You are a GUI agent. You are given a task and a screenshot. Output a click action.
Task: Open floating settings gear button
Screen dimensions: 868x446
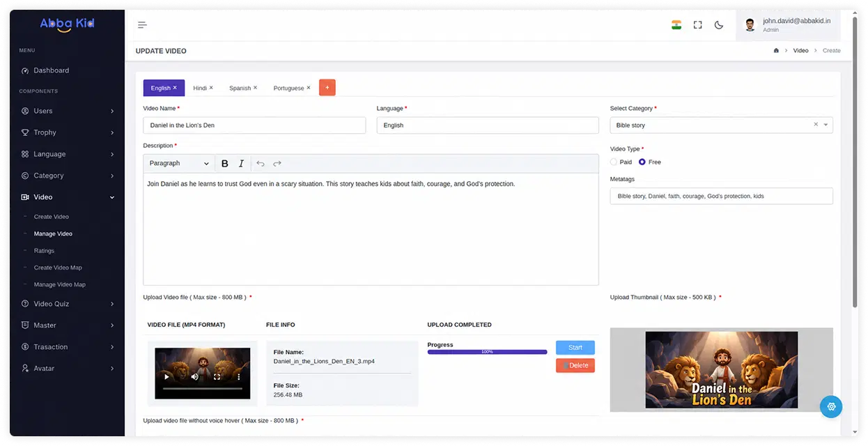pyautogui.click(x=831, y=406)
